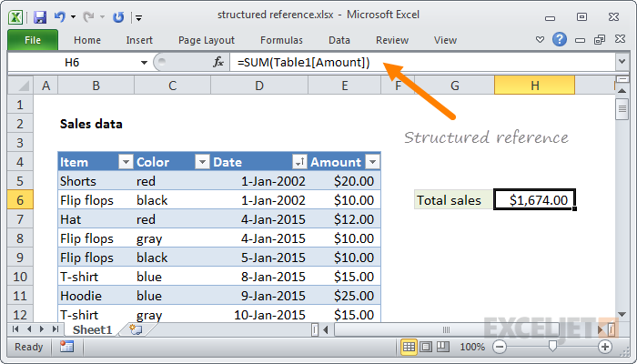Select row 6 header
The width and height of the screenshot is (637, 364).
point(20,200)
